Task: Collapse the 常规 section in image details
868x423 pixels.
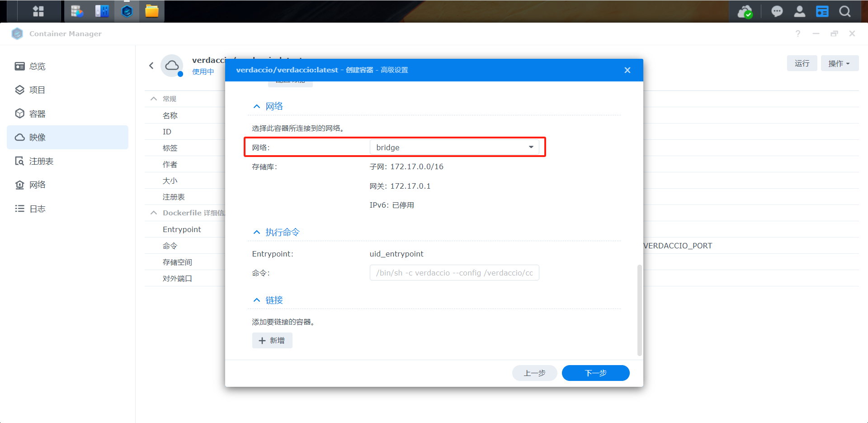Action: pyautogui.click(x=154, y=99)
